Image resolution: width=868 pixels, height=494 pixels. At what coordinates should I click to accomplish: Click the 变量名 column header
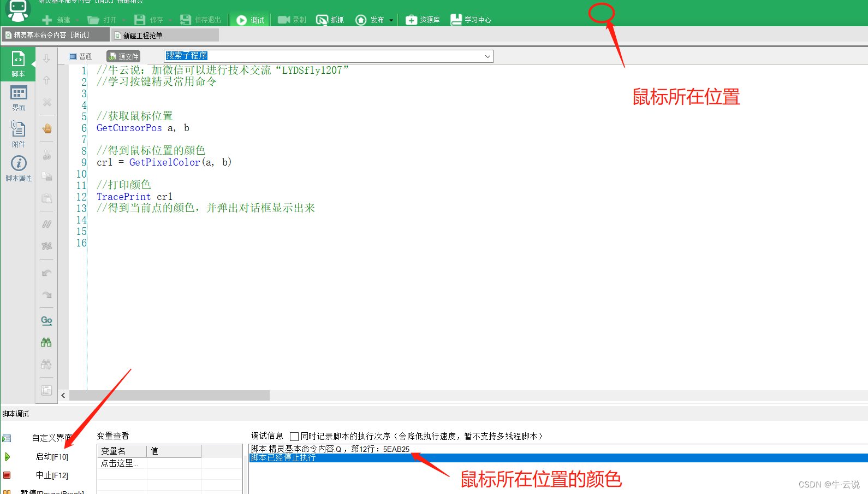point(122,451)
